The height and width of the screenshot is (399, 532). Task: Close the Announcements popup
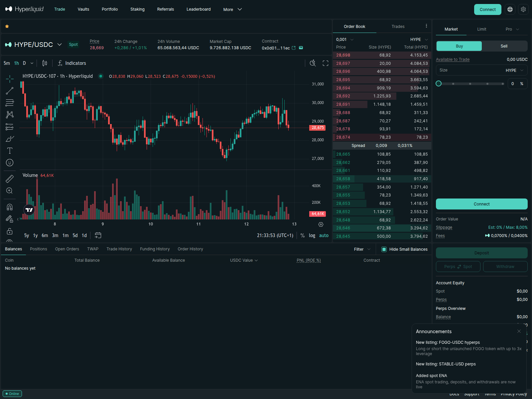519,331
